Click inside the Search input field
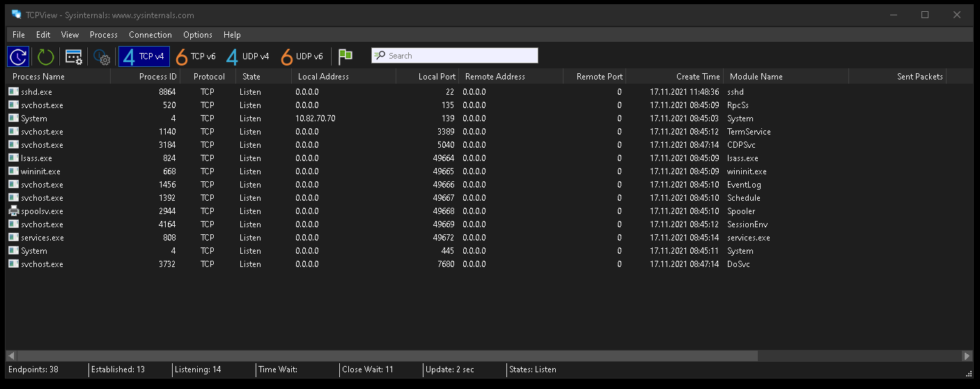Screen dimensions: 980x389 pos(455,56)
